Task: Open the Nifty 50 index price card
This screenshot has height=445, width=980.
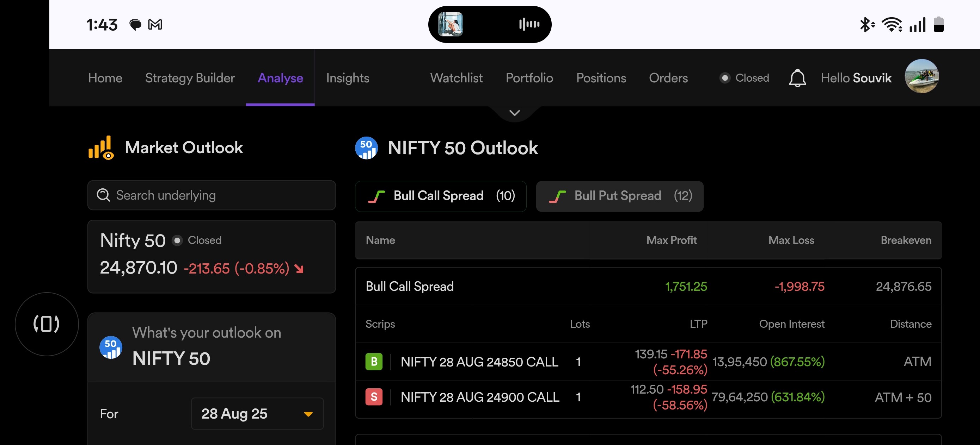Action: click(212, 257)
